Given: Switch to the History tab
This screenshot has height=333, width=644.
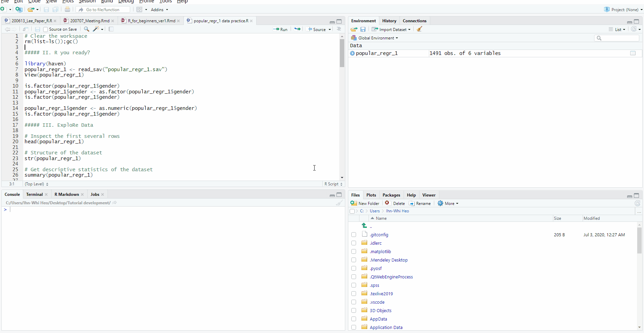Looking at the screenshot, I should click(x=389, y=21).
